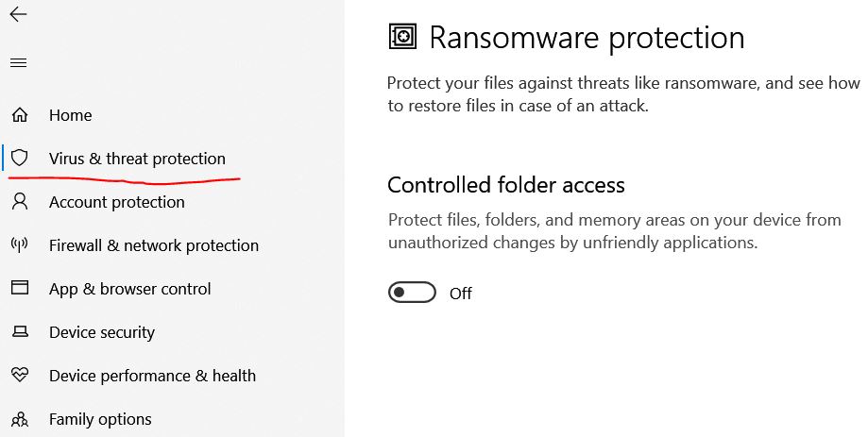Click the Device security laptop icon
Screen dimensions: 868x437
click(20, 331)
